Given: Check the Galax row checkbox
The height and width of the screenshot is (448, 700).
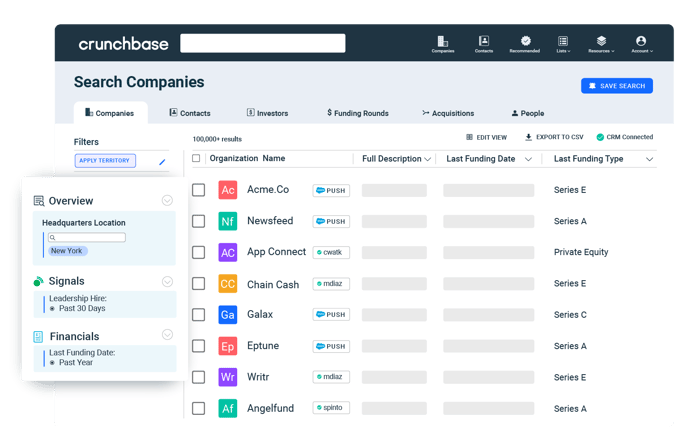Looking at the screenshot, I should click(199, 315).
